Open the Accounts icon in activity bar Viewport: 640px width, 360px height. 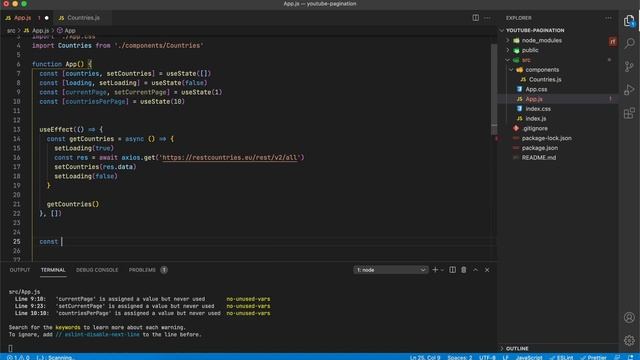point(629,317)
